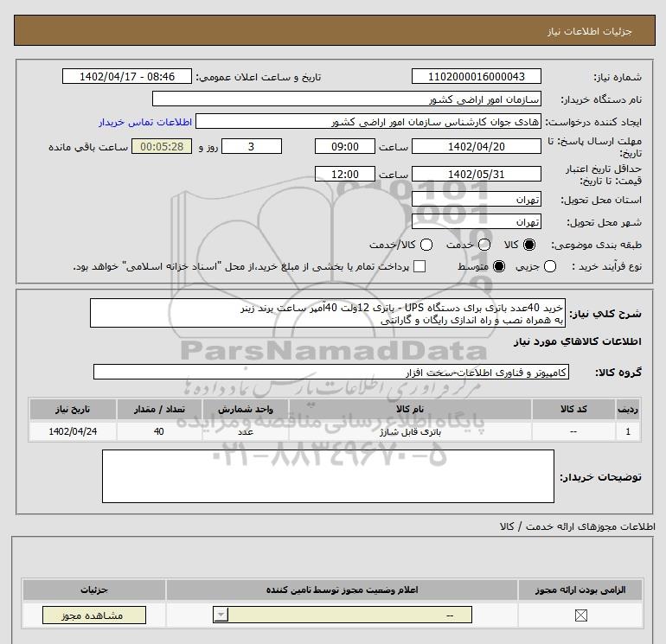Toggle the اسناد خزانه اسلامی payment checkbox
Viewport: 666px width, 644px height.
419,266
